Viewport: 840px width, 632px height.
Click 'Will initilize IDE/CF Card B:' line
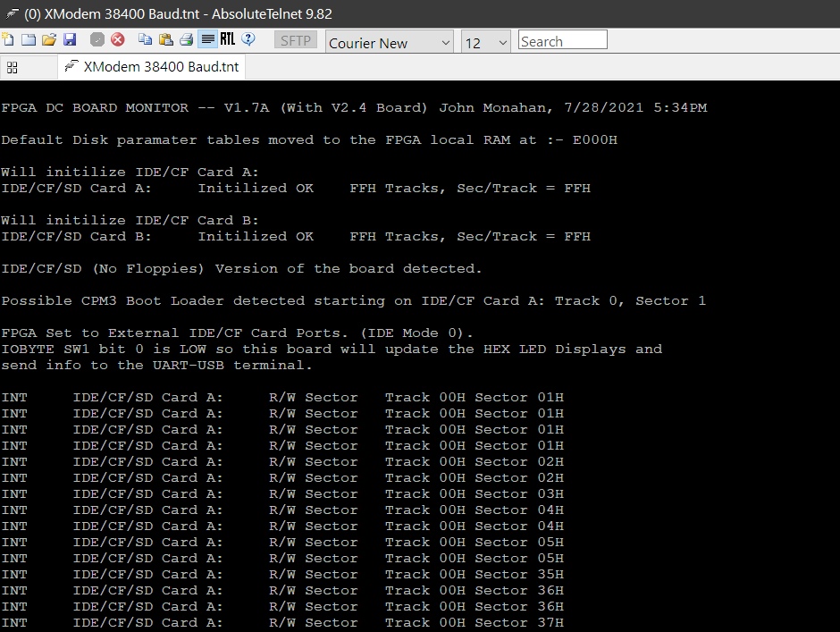(130, 220)
